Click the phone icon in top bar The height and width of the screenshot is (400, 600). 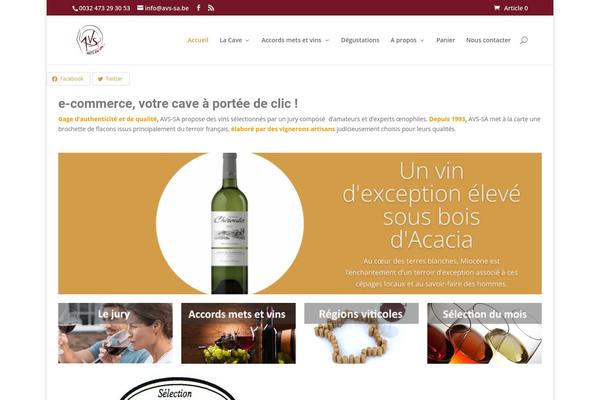coord(75,8)
